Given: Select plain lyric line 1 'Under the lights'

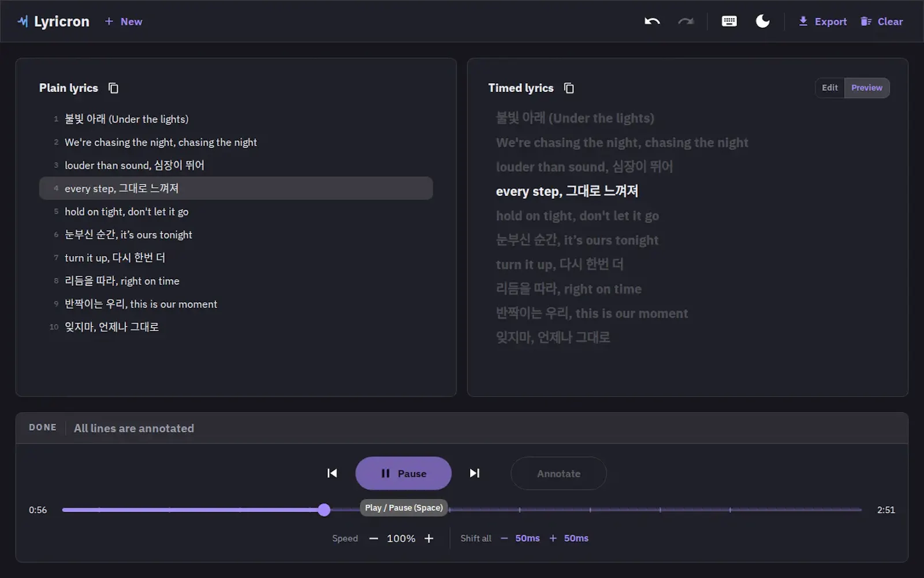Looking at the screenshot, I should point(236,119).
